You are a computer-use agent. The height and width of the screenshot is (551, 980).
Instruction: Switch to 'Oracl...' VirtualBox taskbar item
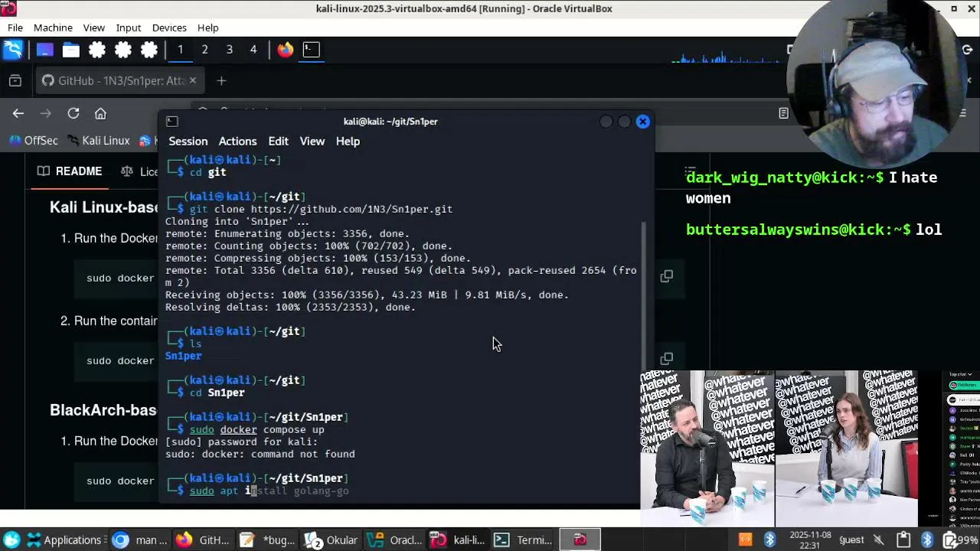tap(394, 540)
